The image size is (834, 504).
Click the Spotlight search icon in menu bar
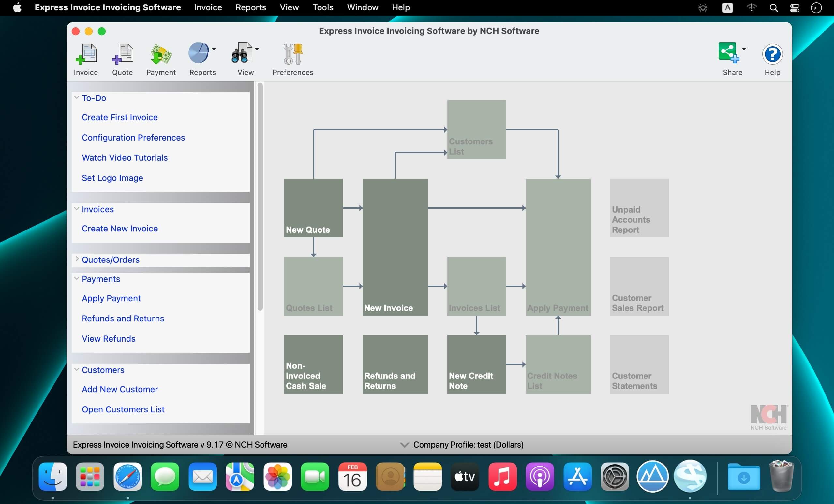(773, 8)
